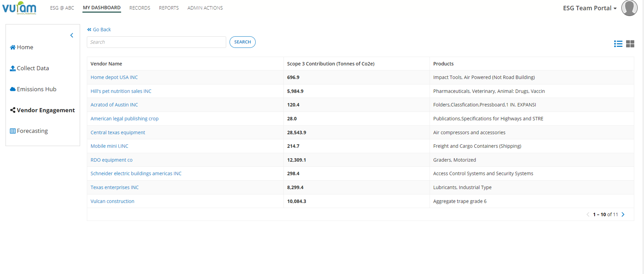Viewport: 644px width, 274px height.
Task: Click the Forecasting list icon
Action: click(13, 131)
